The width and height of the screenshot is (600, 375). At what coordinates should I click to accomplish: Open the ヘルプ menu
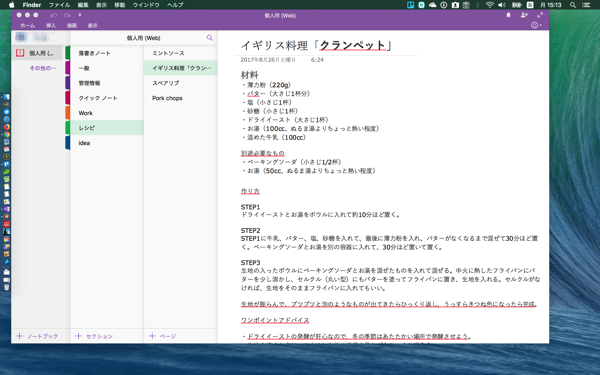(x=175, y=5)
